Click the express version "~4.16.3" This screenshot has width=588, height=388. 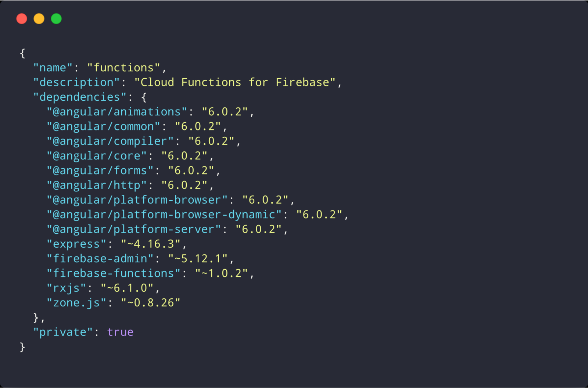(x=151, y=244)
